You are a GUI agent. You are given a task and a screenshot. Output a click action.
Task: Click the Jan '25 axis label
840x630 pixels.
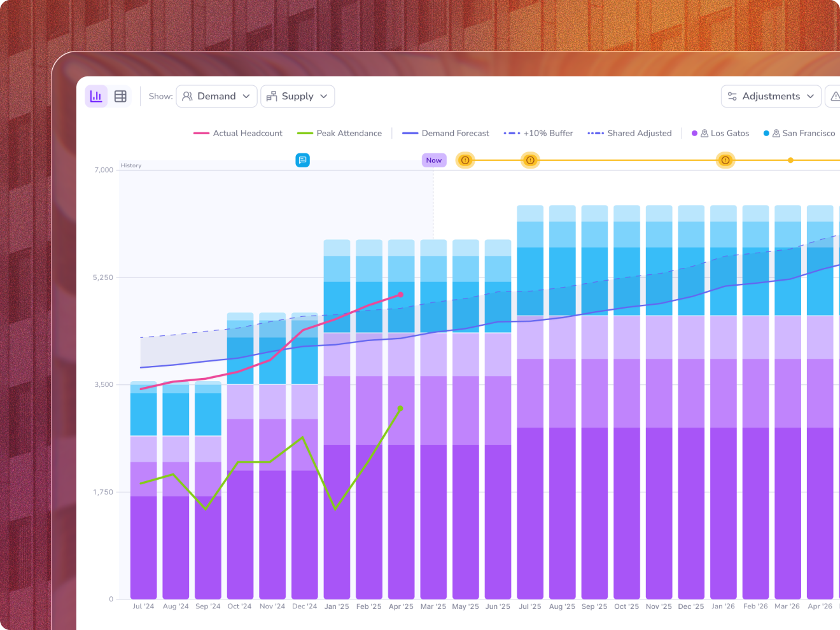337,606
